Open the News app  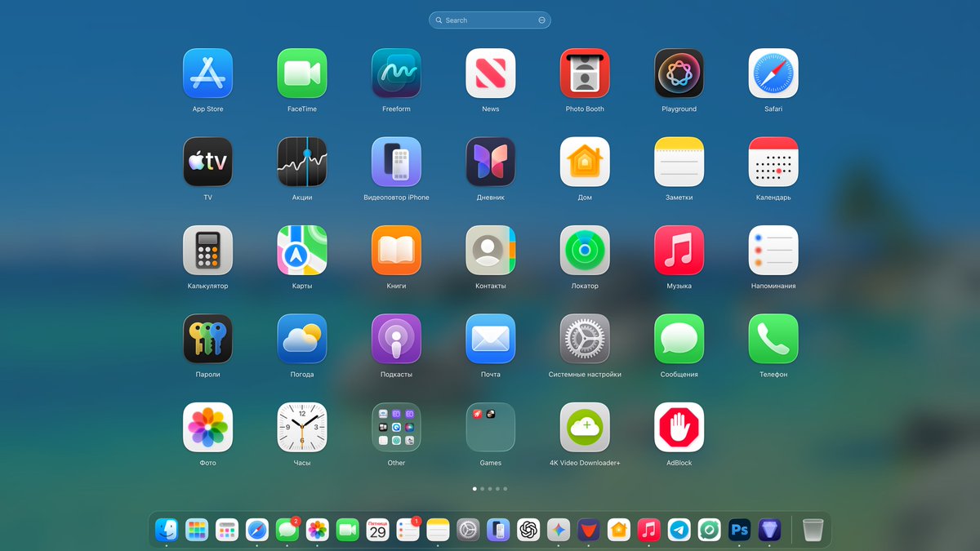(x=491, y=73)
